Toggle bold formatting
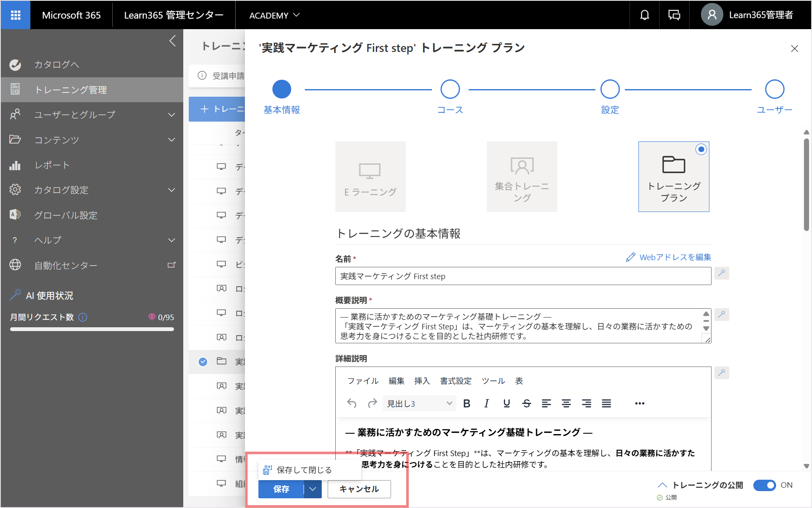Image resolution: width=812 pixels, height=508 pixels. pyautogui.click(x=467, y=403)
